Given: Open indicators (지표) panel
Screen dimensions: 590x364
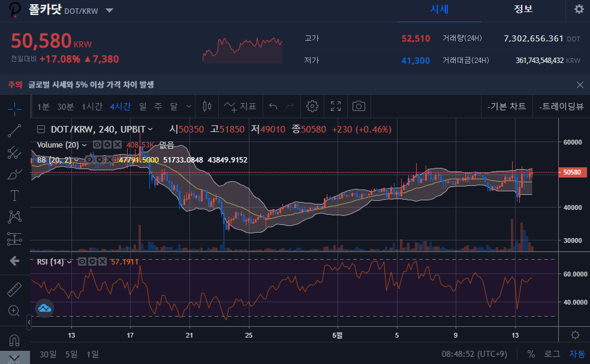Looking at the screenshot, I should 240,107.
